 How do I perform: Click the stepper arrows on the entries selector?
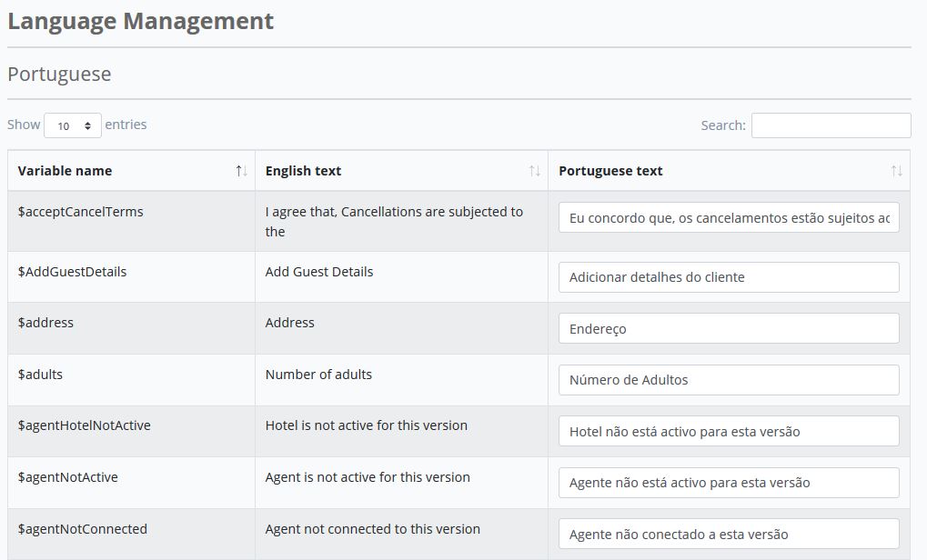pyautogui.click(x=87, y=125)
